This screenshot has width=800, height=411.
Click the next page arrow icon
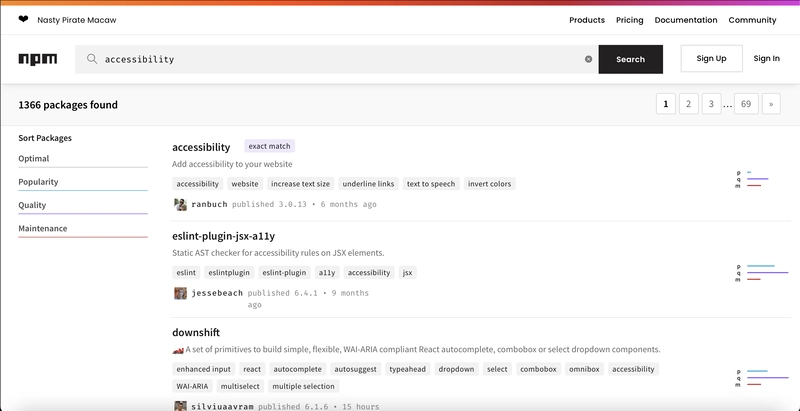771,104
